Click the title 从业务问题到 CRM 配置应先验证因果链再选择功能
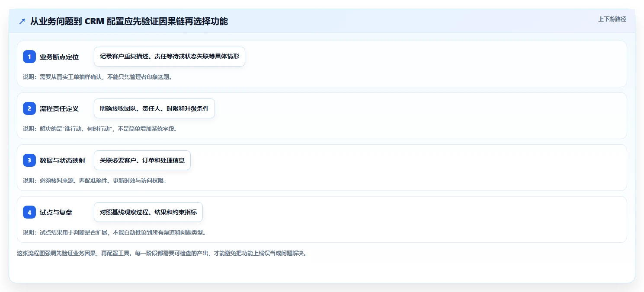Screen dimensions: 644x292 [129, 21]
